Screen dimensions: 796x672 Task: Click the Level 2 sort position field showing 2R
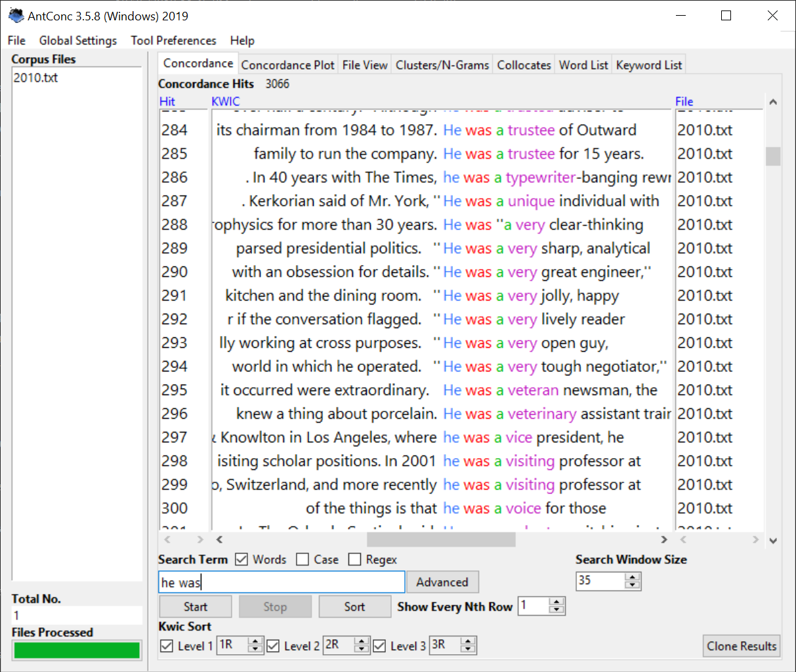pyautogui.click(x=339, y=645)
